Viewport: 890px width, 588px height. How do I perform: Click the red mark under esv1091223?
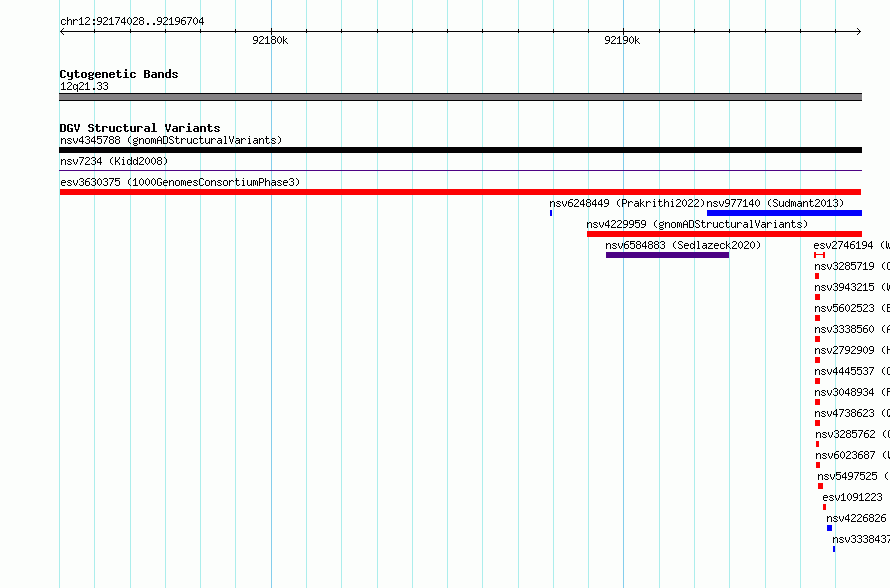pos(824,507)
